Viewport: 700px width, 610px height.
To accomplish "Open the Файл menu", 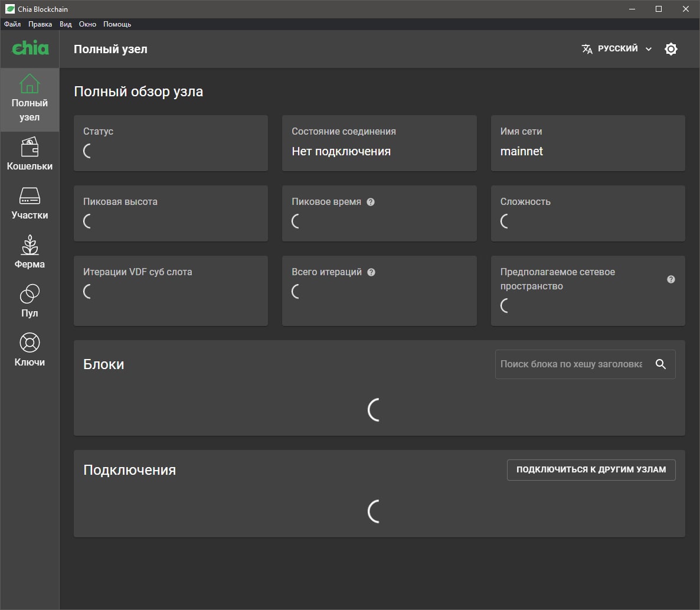I will 12,24.
